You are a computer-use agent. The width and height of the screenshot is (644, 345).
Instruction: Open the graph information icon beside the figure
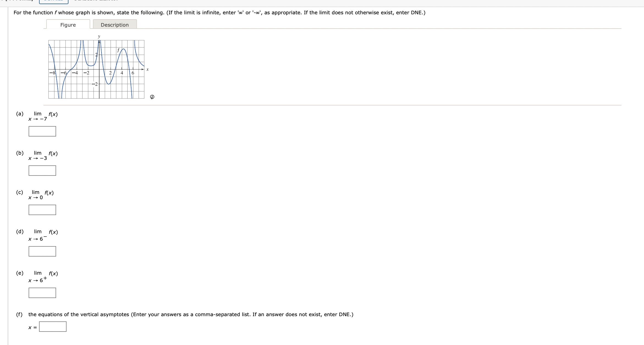click(x=152, y=97)
